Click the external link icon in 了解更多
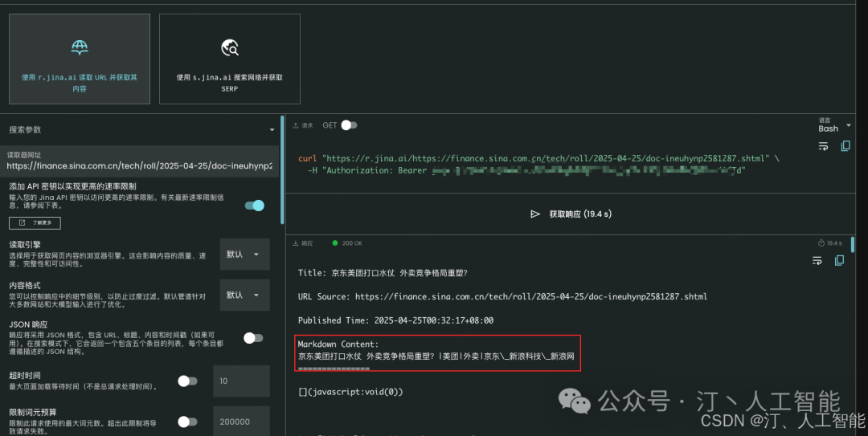Viewport: 868px width, 436px height. 23,222
